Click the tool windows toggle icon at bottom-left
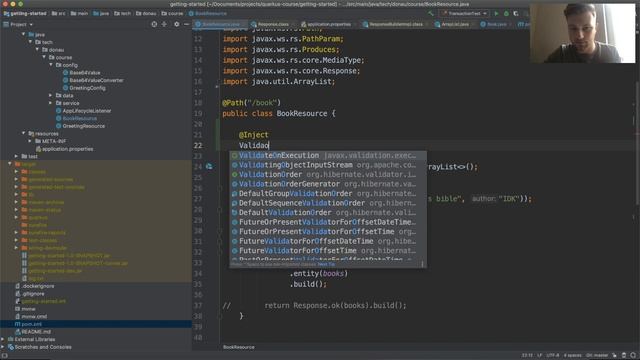Image resolution: width=640 pixels, height=360 pixels. (4, 356)
